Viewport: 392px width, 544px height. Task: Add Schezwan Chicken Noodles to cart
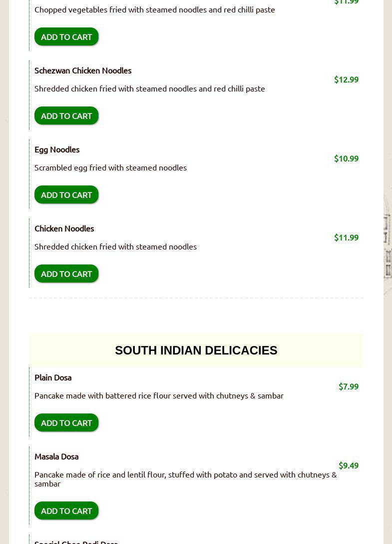pyautogui.click(x=66, y=115)
